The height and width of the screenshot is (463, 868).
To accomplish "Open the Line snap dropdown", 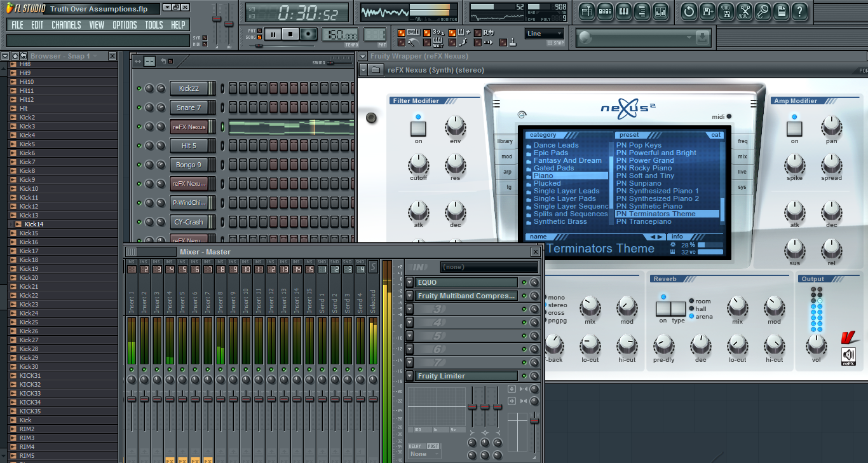I will click(545, 34).
